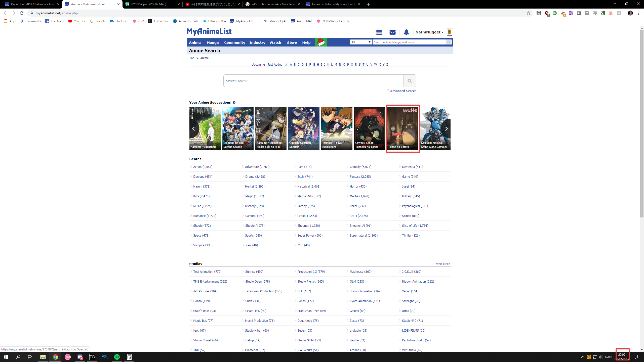Open the profile trophy avatar in header

[449, 32]
